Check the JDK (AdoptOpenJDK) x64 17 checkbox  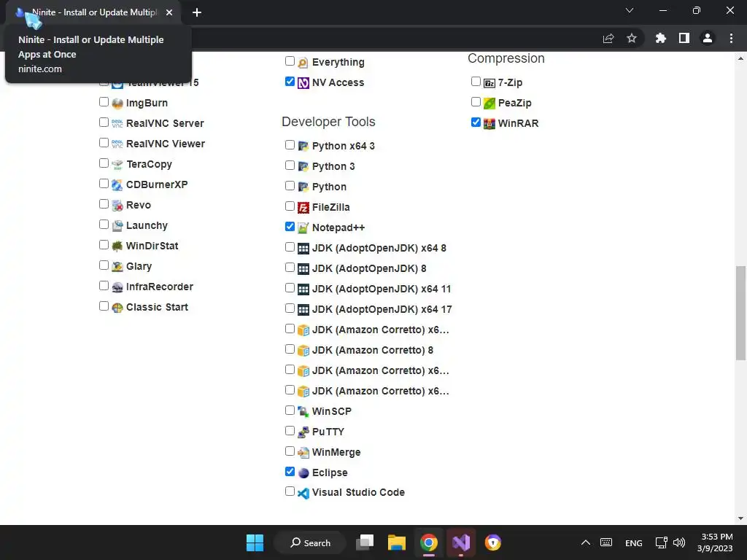pyautogui.click(x=290, y=308)
